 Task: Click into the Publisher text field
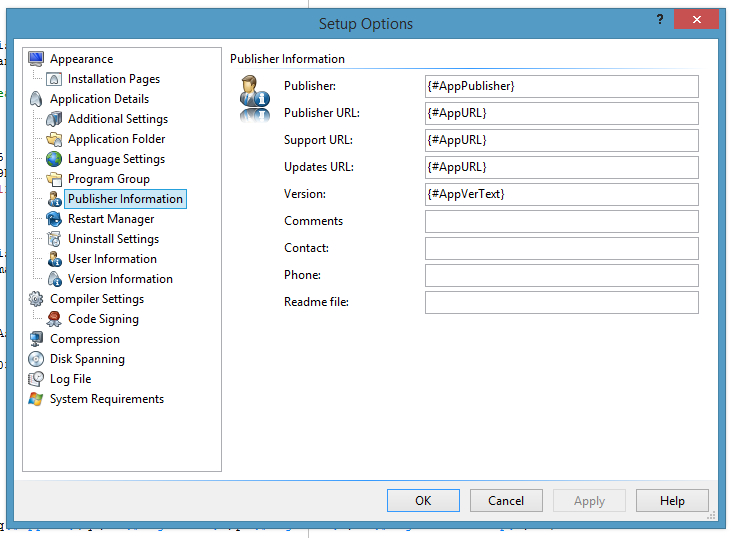click(561, 86)
